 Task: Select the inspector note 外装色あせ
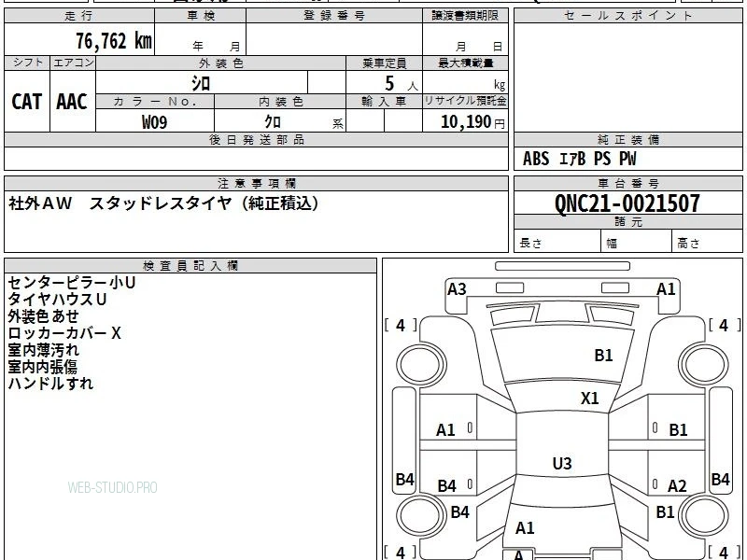pyautogui.click(x=43, y=316)
